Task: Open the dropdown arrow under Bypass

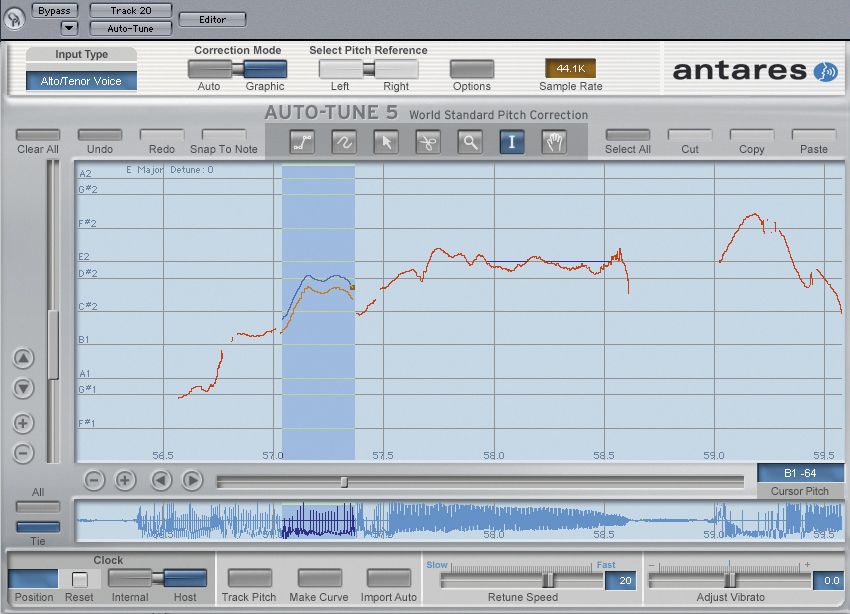Action: click(x=69, y=28)
